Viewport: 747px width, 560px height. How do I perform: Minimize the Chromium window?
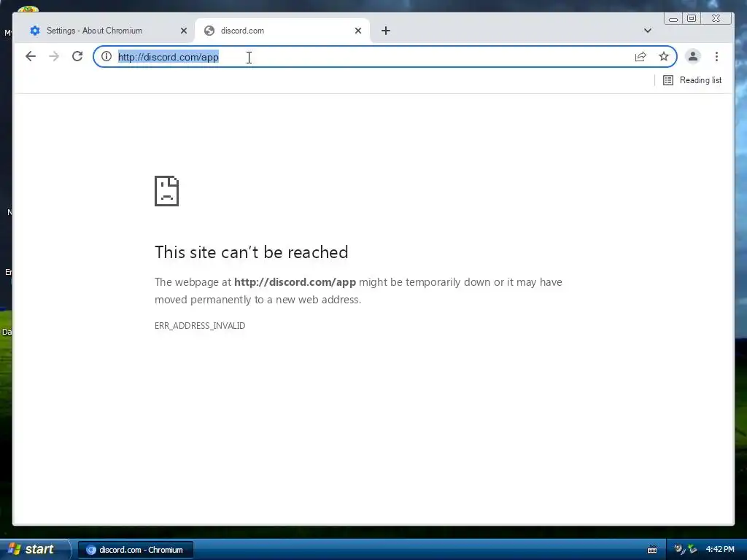click(673, 18)
